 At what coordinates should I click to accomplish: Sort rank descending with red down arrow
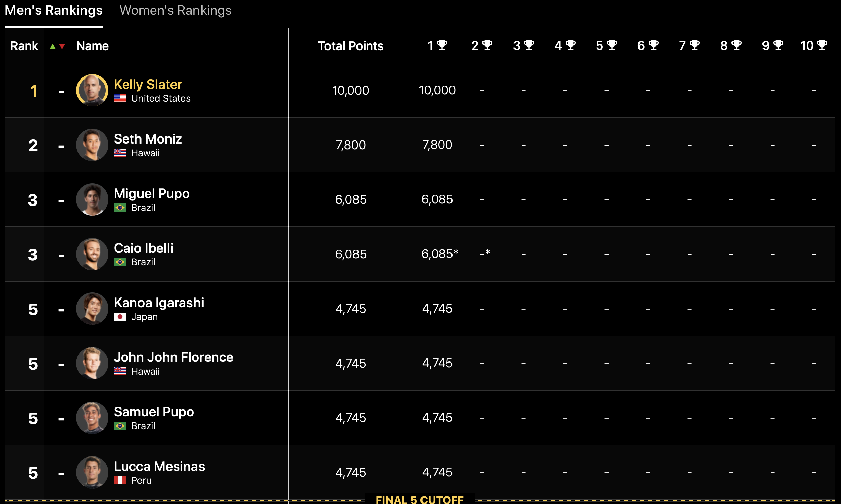click(x=62, y=46)
